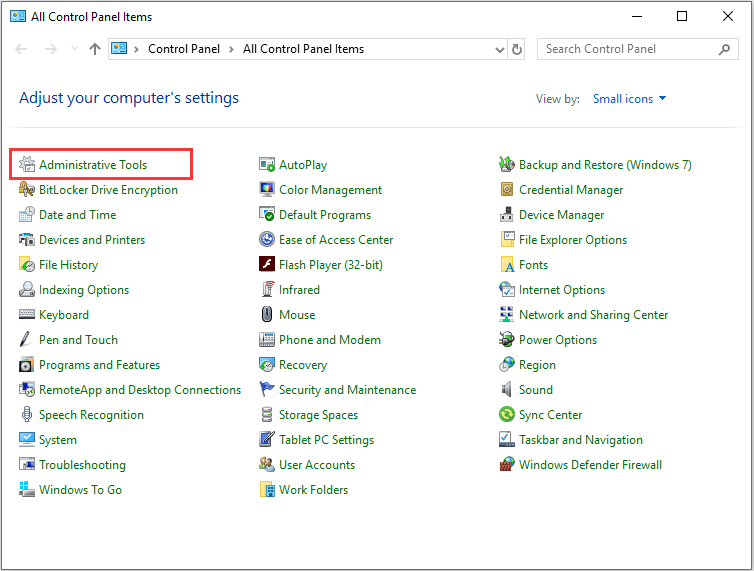754x571 pixels.
Task: Open the Phone and Modem link
Action: click(x=330, y=340)
